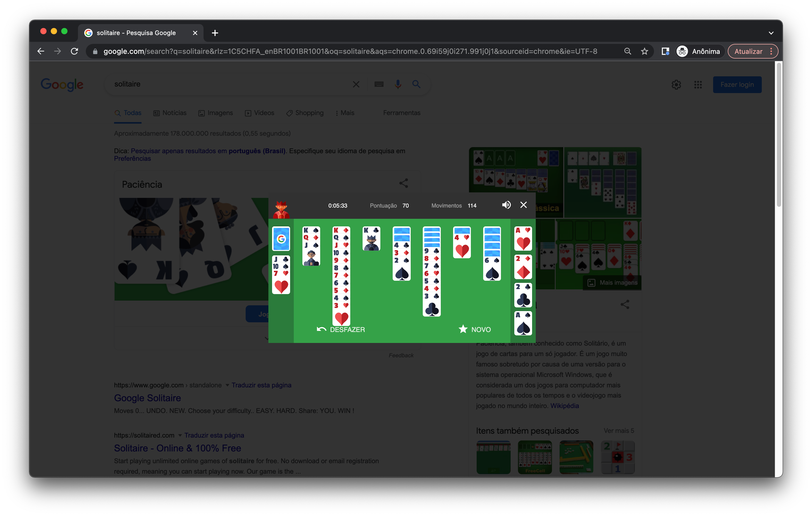This screenshot has width=812, height=516.
Task: Switch to Notícias tab
Action: pos(170,113)
